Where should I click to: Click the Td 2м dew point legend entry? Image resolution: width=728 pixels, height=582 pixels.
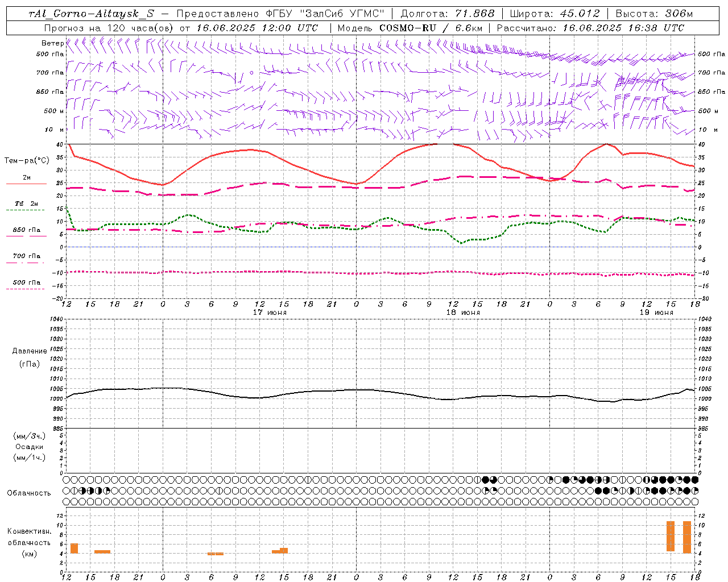pyautogui.click(x=27, y=203)
